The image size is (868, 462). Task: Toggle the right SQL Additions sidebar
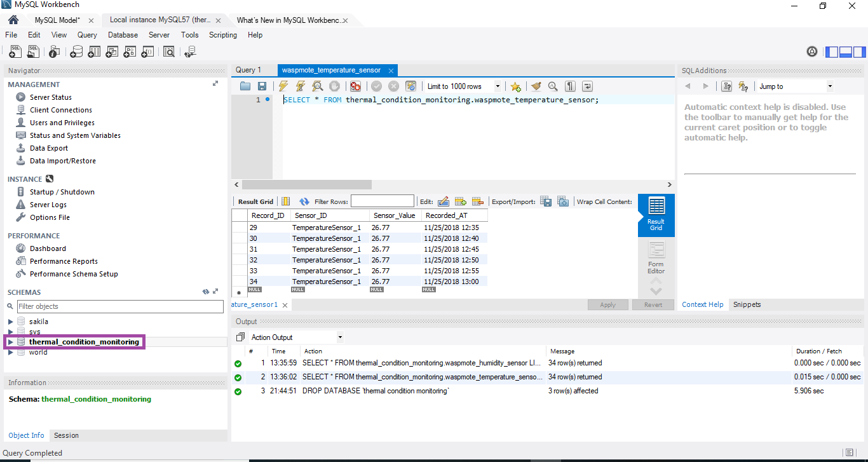coord(859,52)
